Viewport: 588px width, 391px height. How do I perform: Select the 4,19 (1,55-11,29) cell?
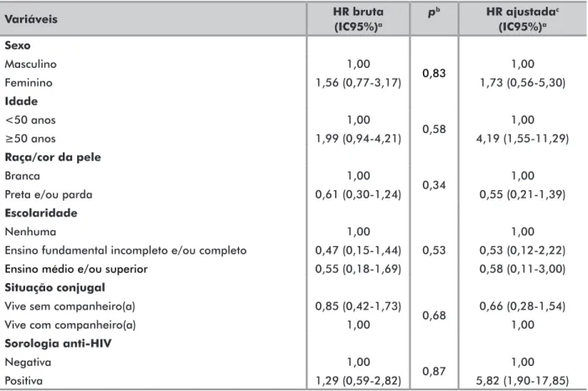point(523,138)
